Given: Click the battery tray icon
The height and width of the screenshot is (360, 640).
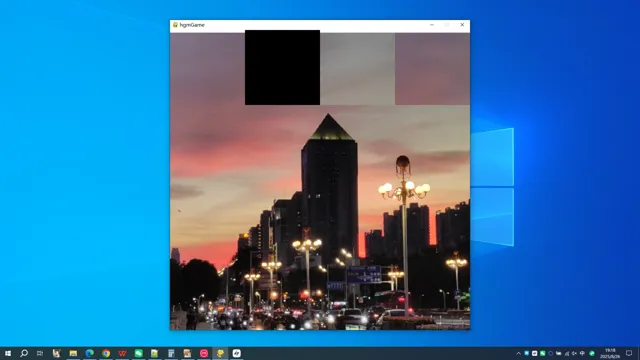Looking at the screenshot, I should point(558,353).
